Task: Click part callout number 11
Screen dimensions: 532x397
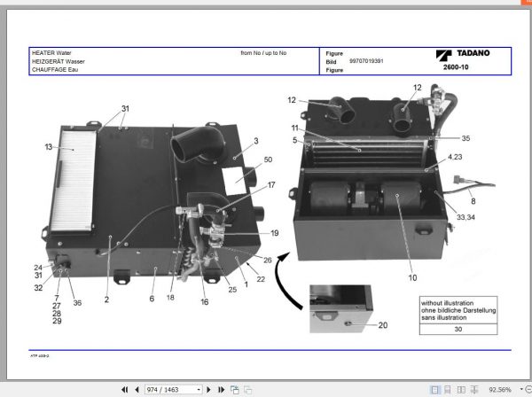Action: click(x=295, y=128)
